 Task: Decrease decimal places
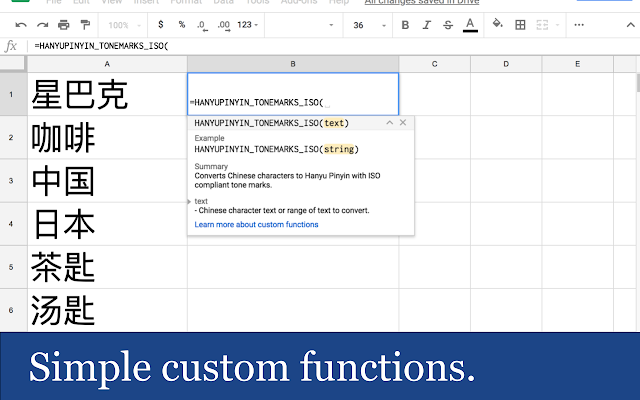tap(202, 26)
